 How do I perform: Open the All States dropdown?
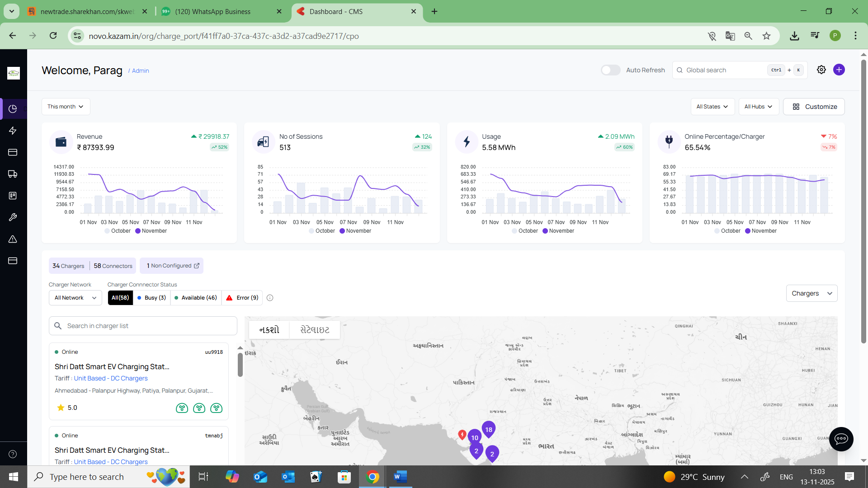(712, 107)
